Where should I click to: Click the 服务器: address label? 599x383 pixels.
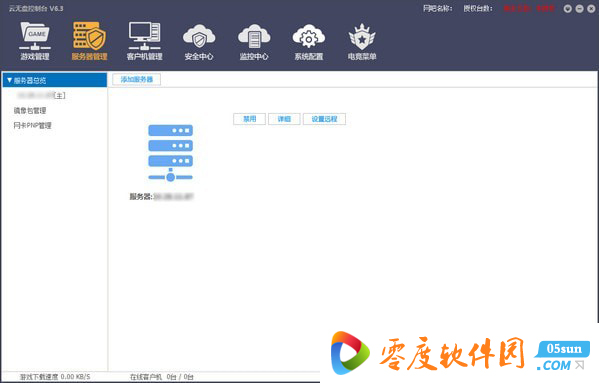(161, 197)
